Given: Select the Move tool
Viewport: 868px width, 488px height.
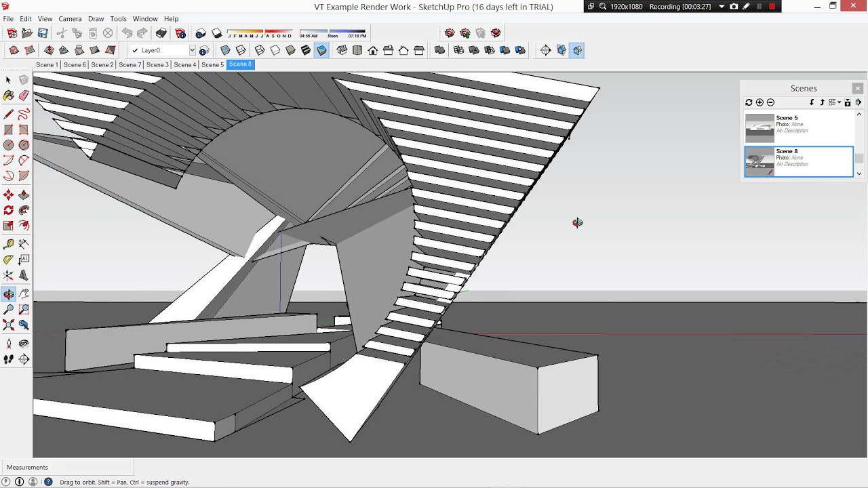Looking at the screenshot, I should [x=8, y=195].
